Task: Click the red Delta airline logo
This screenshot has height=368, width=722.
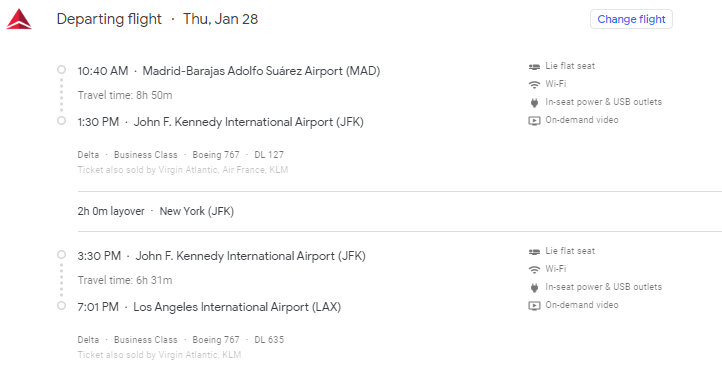Action: click(19, 19)
